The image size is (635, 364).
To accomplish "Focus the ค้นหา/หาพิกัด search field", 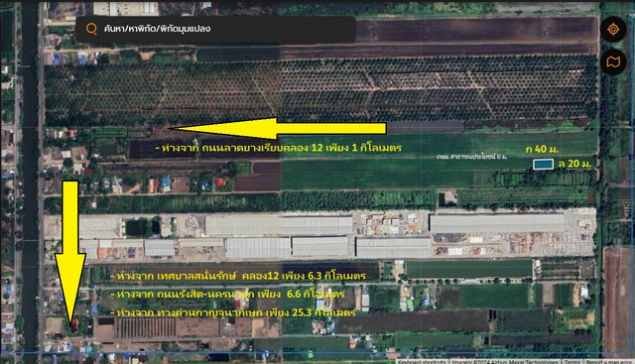I will (215, 29).
